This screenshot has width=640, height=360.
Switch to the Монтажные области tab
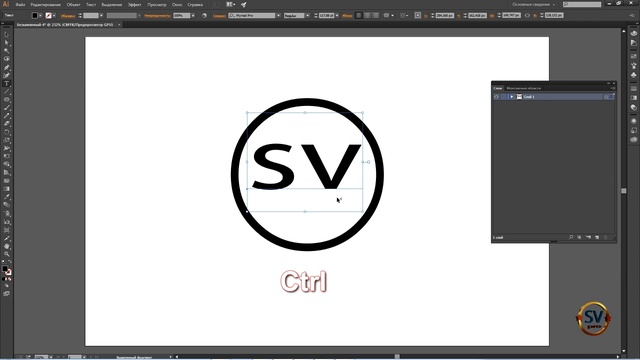523,88
